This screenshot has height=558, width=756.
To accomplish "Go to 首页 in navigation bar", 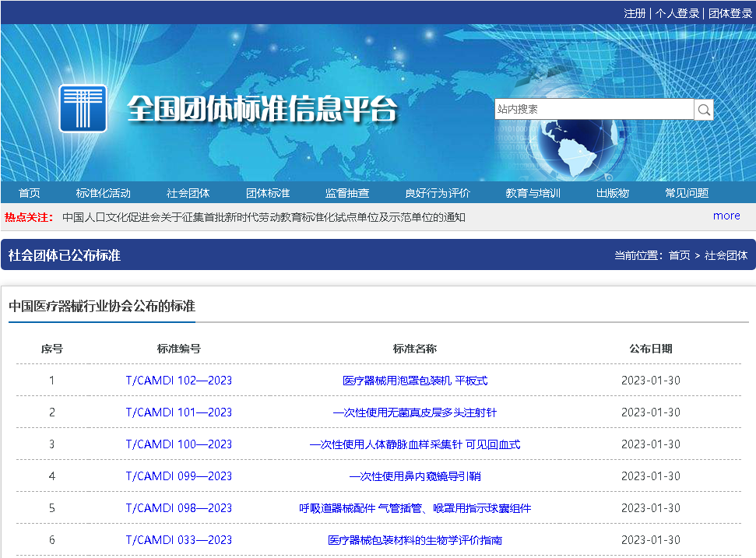I will pyautogui.click(x=30, y=193).
